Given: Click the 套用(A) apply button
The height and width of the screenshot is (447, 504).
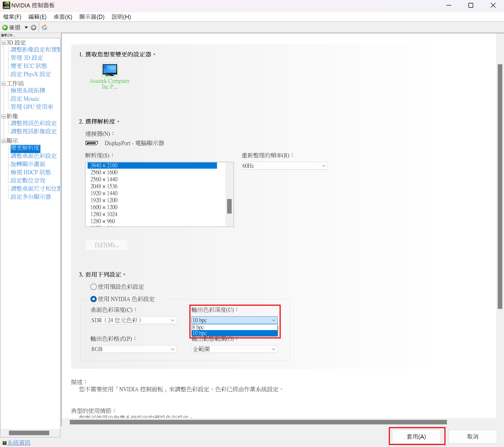Looking at the screenshot, I should pos(416,437).
